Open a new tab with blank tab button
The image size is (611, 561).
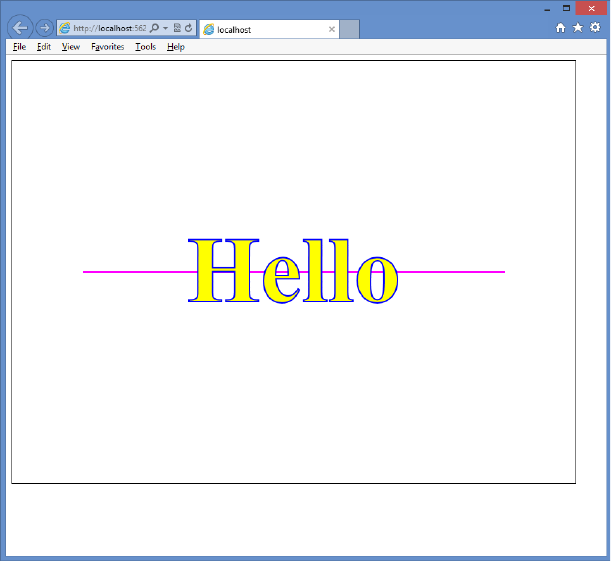349,29
